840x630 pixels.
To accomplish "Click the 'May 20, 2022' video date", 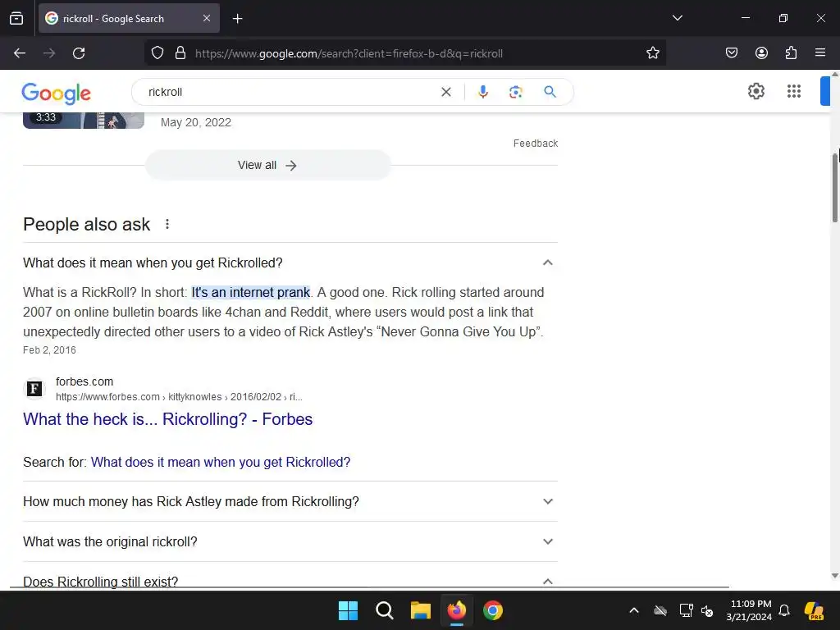I will tap(196, 122).
